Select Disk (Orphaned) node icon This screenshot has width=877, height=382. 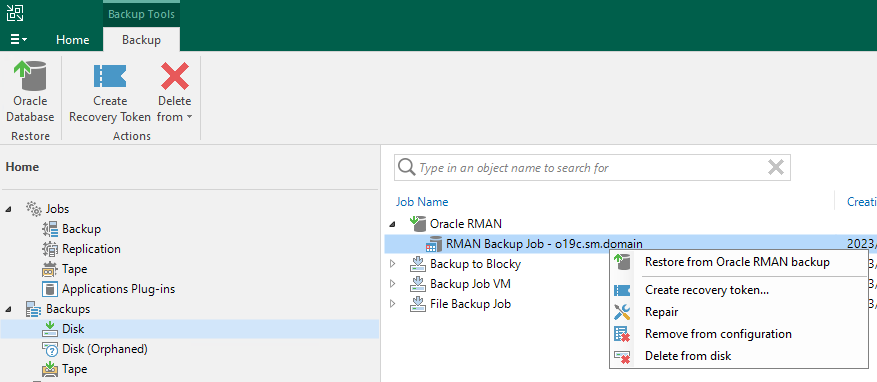(50, 350)
